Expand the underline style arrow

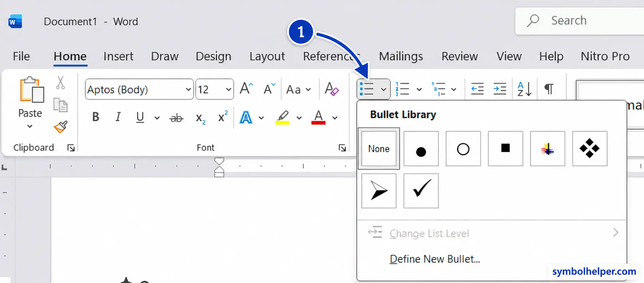click(157, 118)
